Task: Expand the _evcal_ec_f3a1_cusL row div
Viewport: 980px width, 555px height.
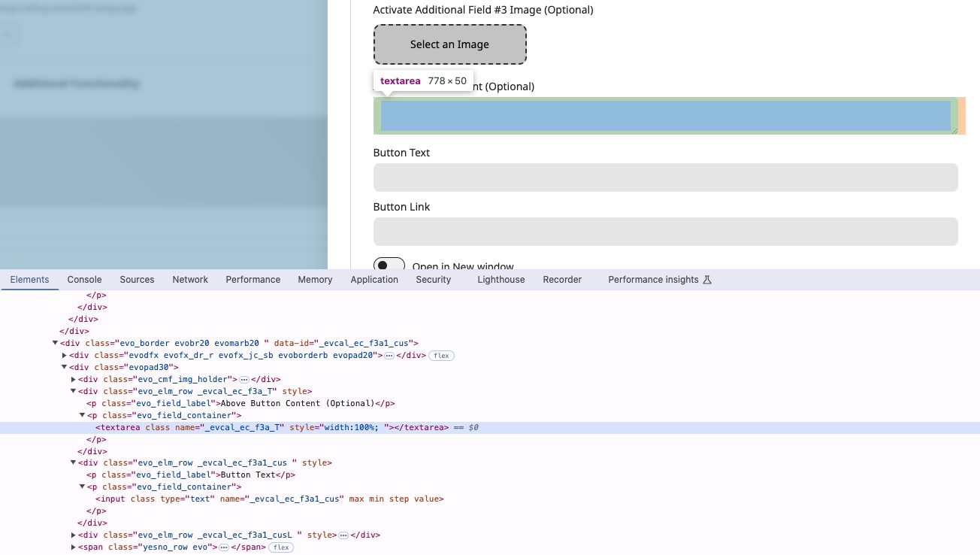Action: pos(73,535)
